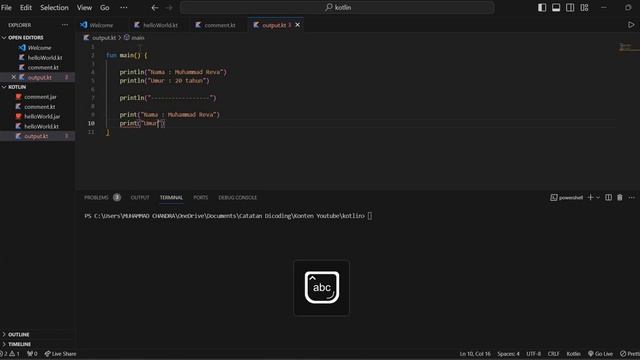
Task: Click the terminal prompt input area
Action: (x=369, y=216)
